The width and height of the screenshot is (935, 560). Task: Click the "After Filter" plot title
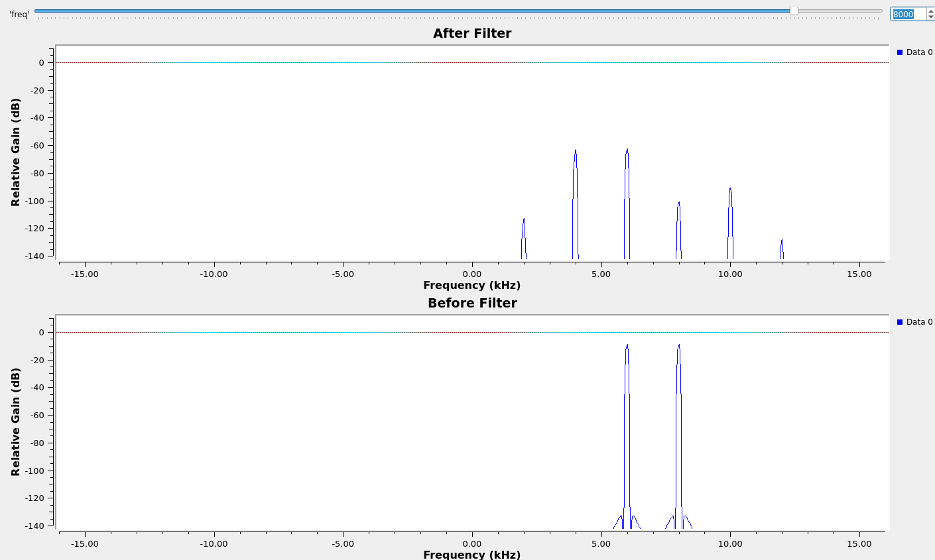(x=471, y=33)
